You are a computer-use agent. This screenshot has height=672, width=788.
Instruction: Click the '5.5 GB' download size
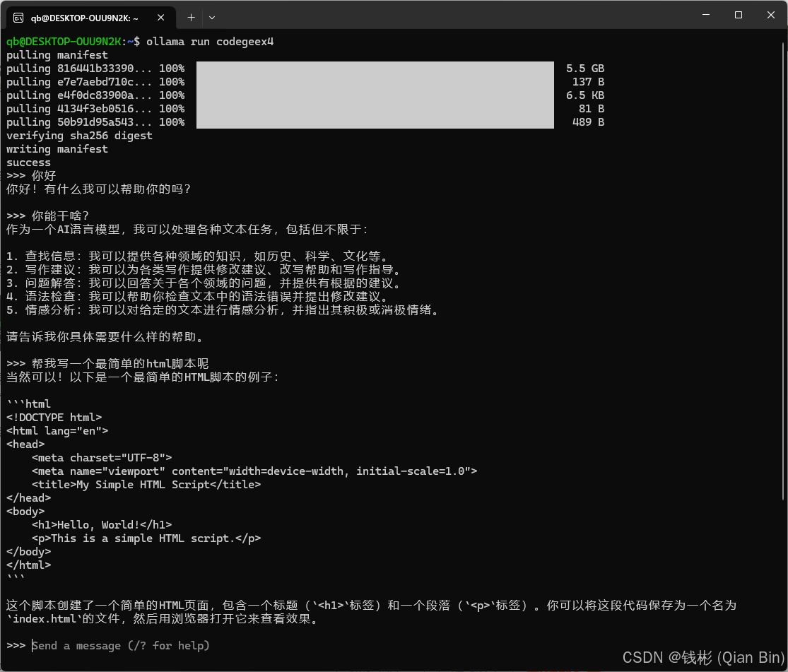[x=585, y=69]
